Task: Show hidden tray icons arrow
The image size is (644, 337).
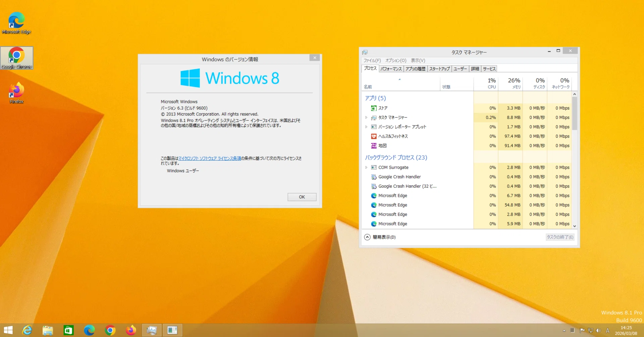Action: coord(564,331)
